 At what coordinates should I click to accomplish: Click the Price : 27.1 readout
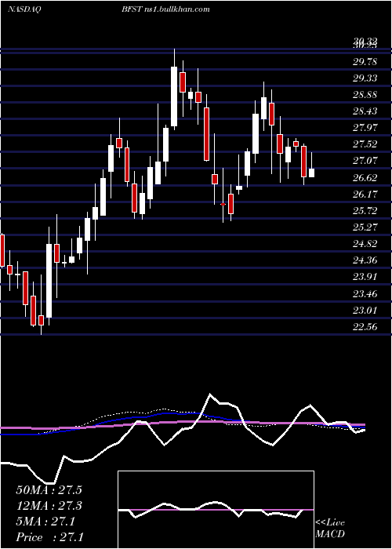(x=49, y=537)
